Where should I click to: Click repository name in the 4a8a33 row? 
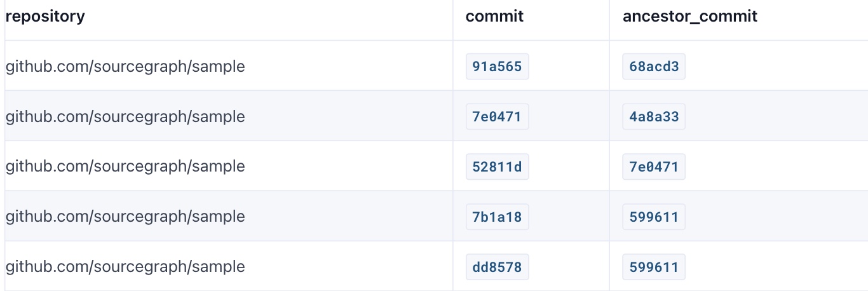point(125,117)
